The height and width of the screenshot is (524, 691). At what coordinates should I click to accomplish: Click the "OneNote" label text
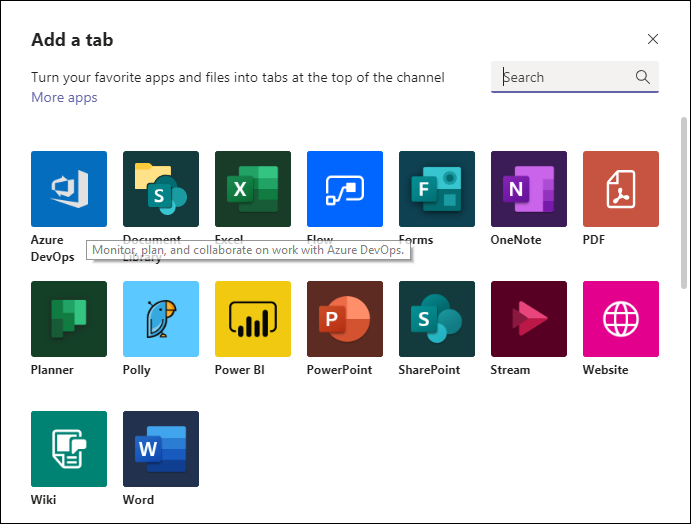tap(516, 240)
